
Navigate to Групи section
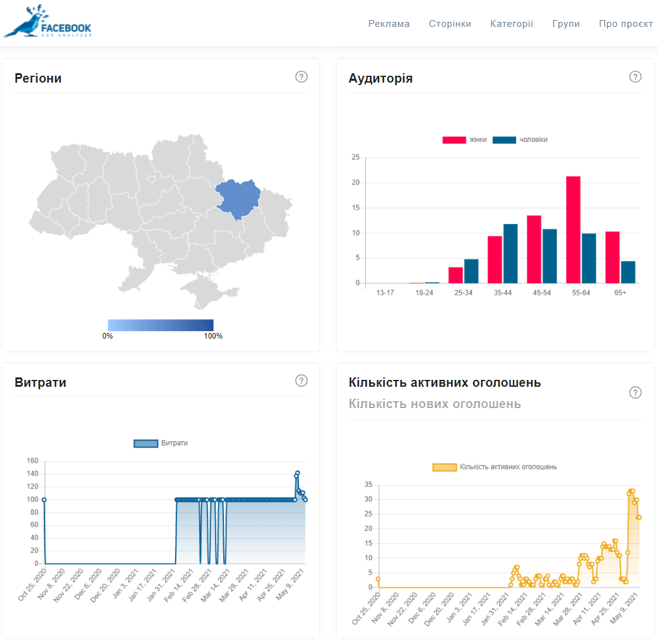(566, 24)
